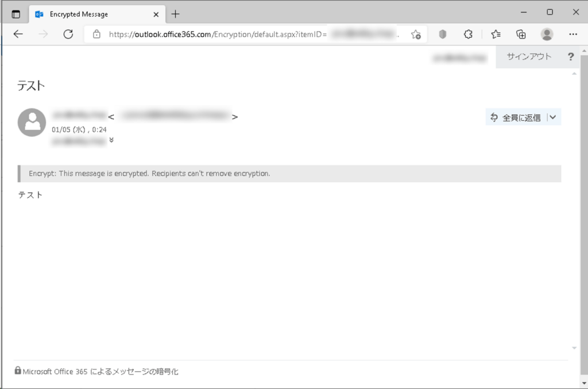Open the Extensions puzzle icon
Viewport: 588px width, 389px height.
click(468, 34)
